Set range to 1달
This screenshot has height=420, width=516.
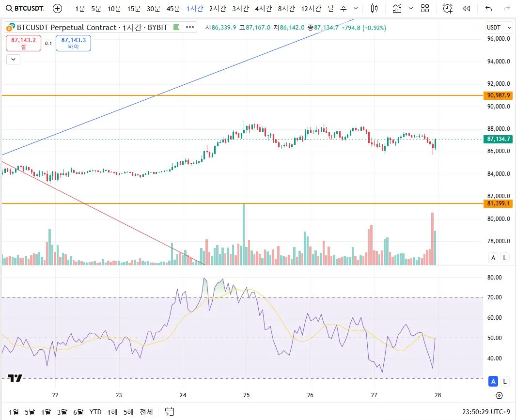[46, 412]
